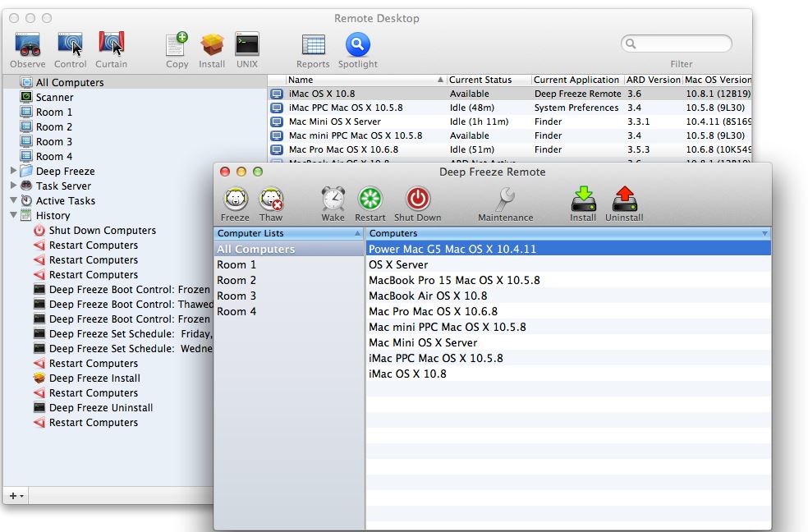
Task: Click the Uninstall red arrow icon
Action: click(x=624, y=199)
